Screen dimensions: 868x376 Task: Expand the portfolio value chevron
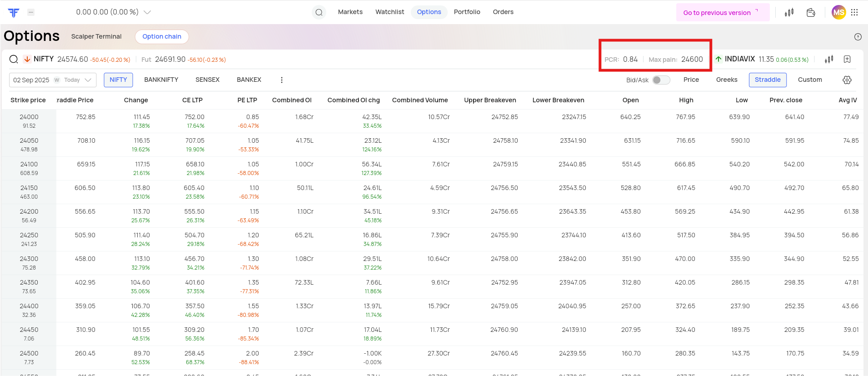click(147, 12)
